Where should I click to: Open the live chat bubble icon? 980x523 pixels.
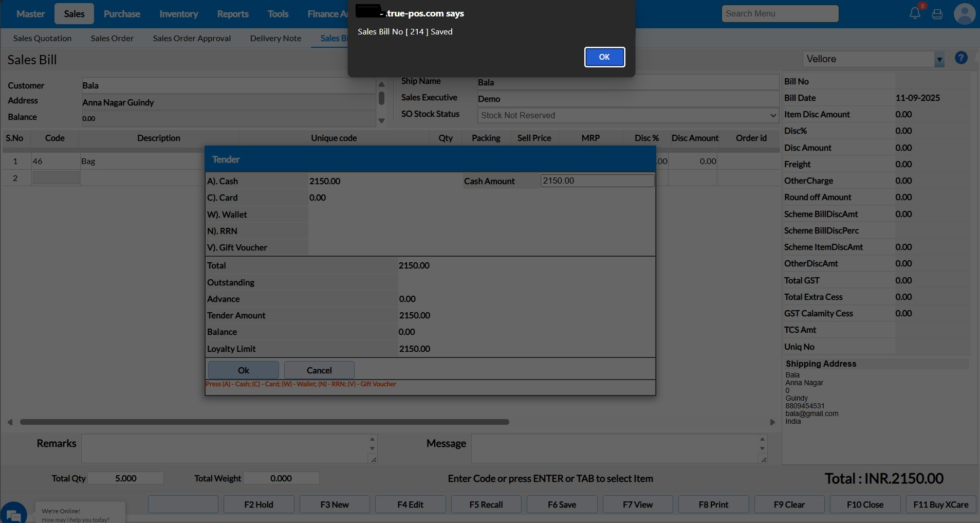(x=13, y=514)
